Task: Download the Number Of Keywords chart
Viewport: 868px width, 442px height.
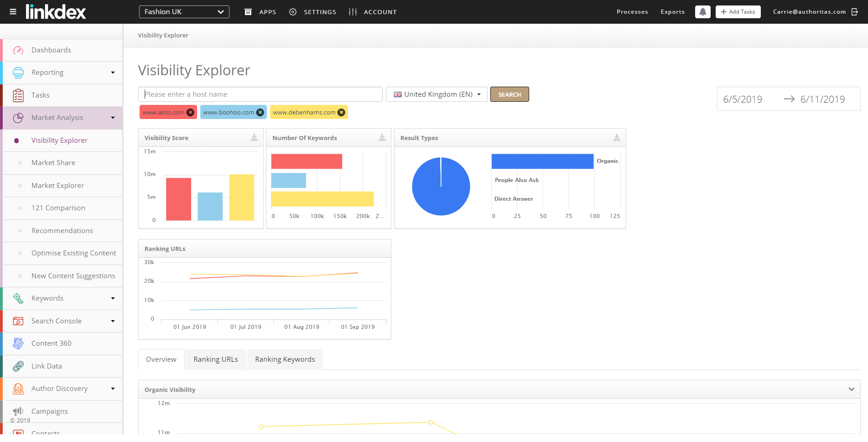Action: (x=382, y=138)
